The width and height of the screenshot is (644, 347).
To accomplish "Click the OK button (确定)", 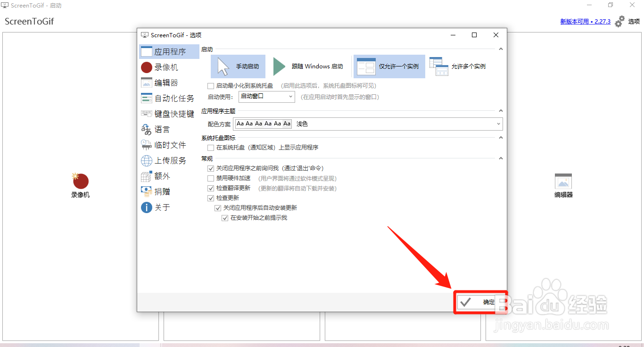I will pyautogui.click(x=480, y=302).
